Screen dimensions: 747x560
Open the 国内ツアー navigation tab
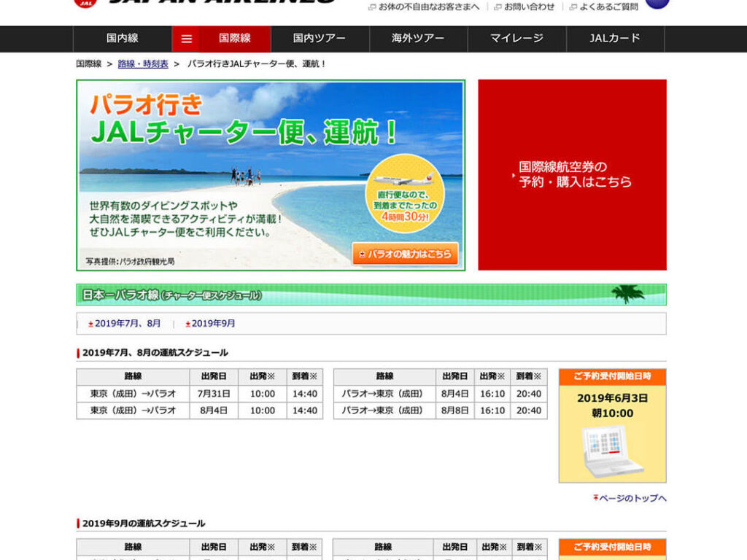click(320, 39)
